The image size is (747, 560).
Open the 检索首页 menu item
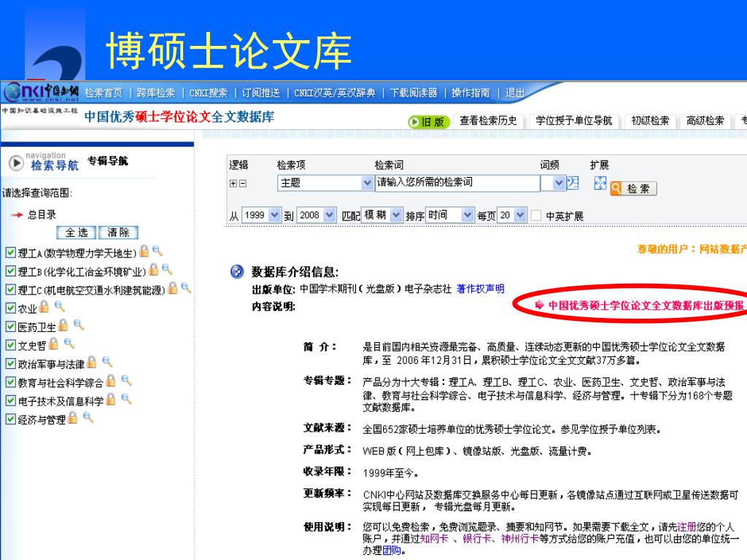click(x=104, y=93)
